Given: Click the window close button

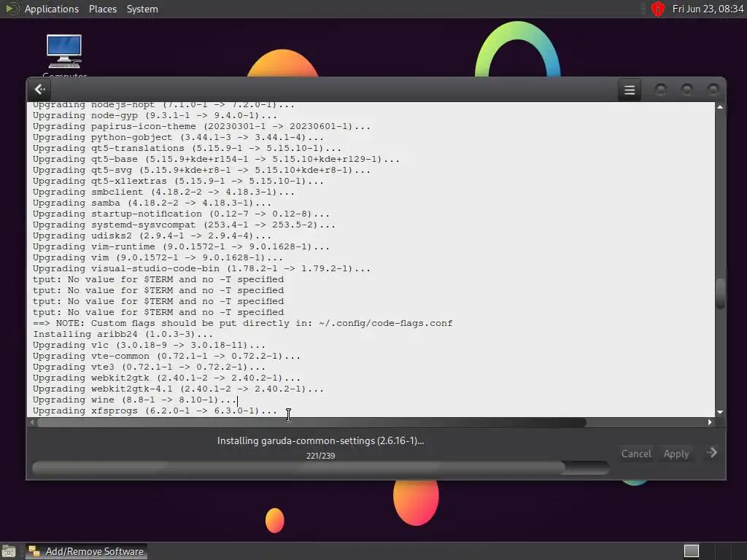Looking at the screenshot, I should tap(713, 89).
